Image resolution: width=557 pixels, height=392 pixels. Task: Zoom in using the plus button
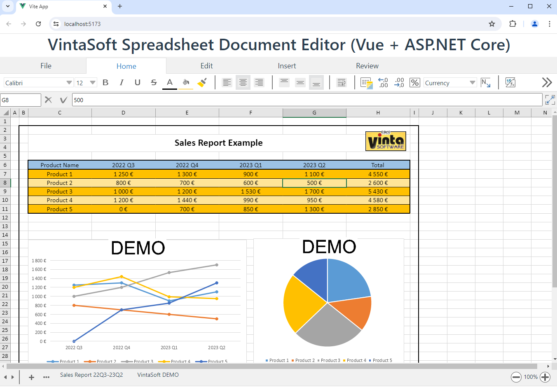click(545, 377)
